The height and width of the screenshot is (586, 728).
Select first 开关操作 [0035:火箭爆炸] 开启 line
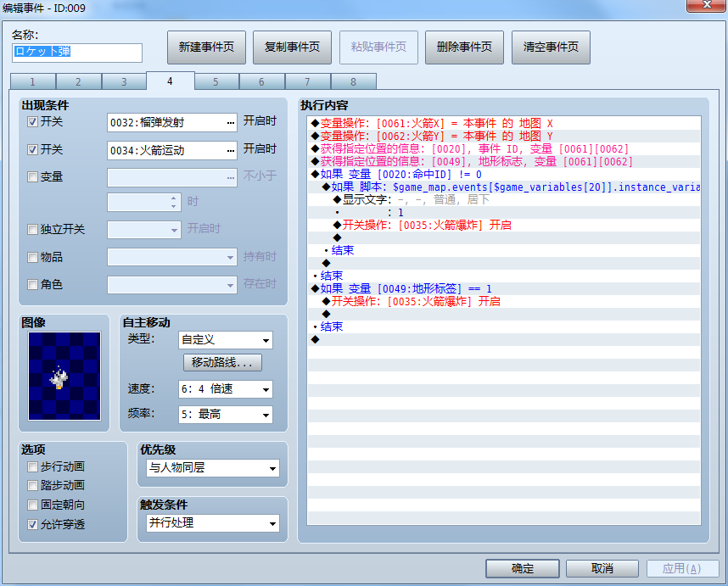point(504,225)
